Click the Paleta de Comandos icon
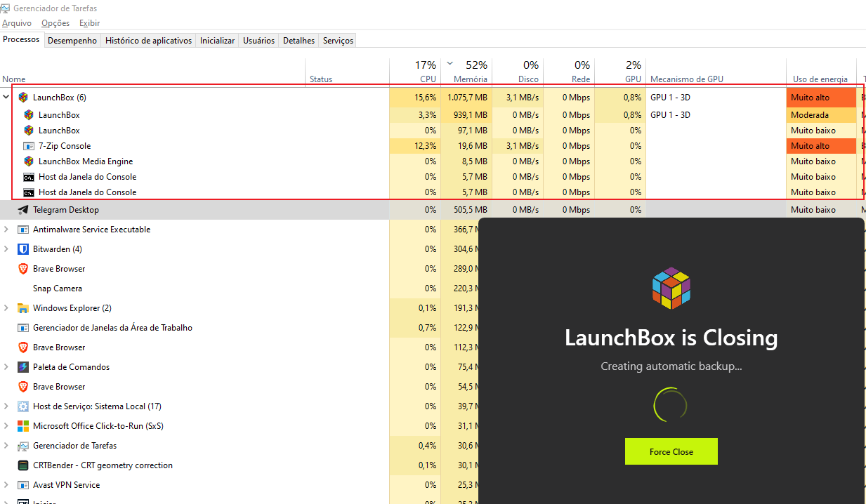The width and height of the screenshot is (866, 504). tap(23, 367)
